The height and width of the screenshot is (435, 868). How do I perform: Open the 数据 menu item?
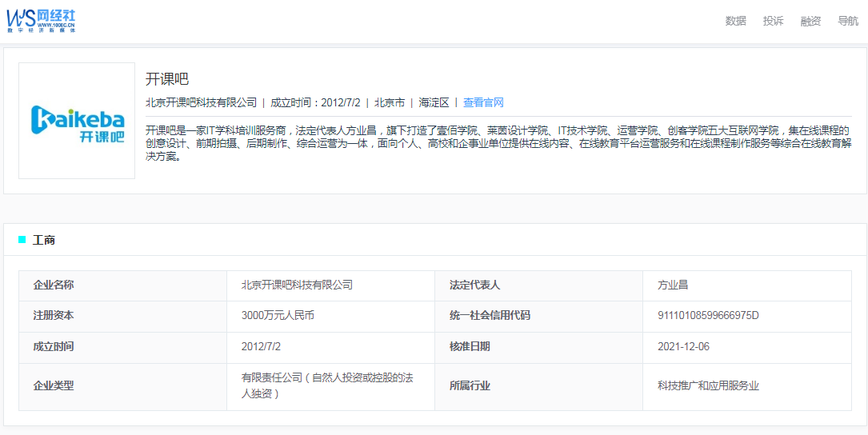735,21
